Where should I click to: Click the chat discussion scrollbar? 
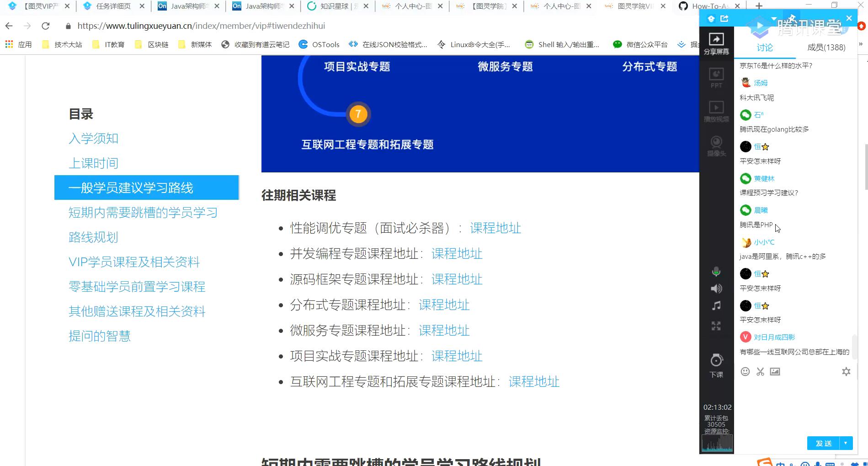pyautogui.click(x=854, y=348)
